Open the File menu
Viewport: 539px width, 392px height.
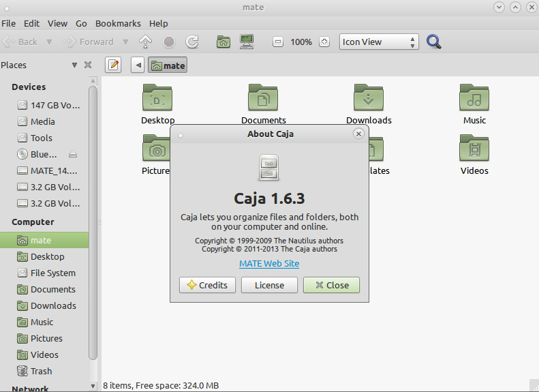[9, 23]
